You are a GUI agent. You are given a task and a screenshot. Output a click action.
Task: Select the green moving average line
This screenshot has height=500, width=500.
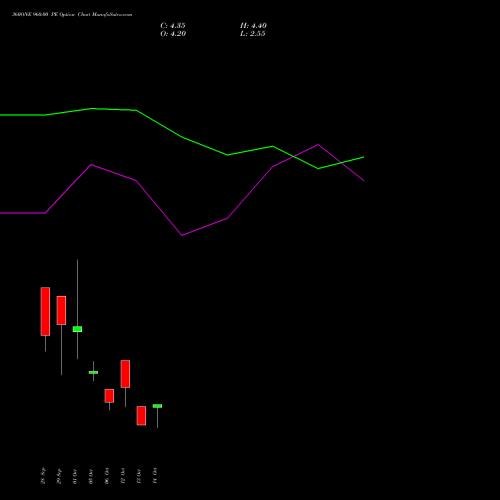pyautogui.click(x=182, y=137)
